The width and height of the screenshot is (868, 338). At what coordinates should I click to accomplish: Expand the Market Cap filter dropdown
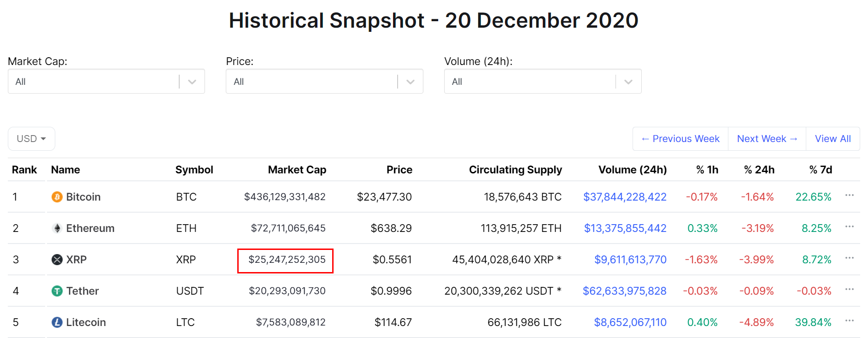192,82
